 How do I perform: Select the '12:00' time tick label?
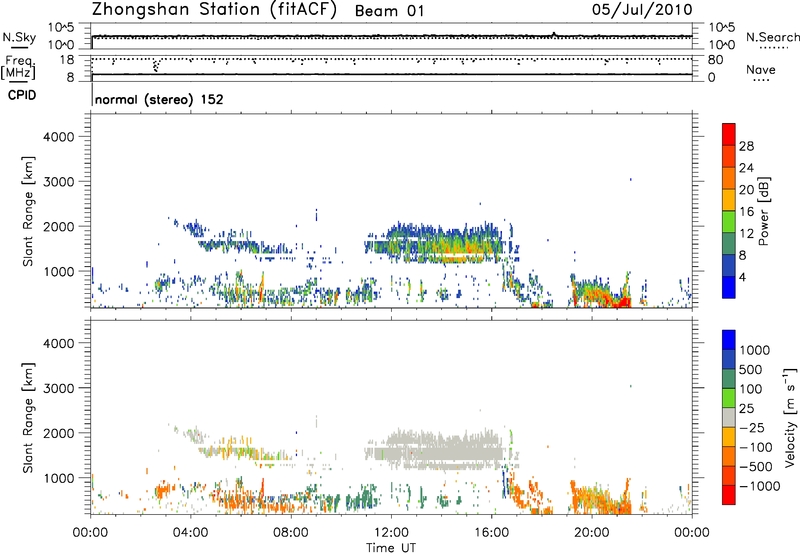point(391,533)
